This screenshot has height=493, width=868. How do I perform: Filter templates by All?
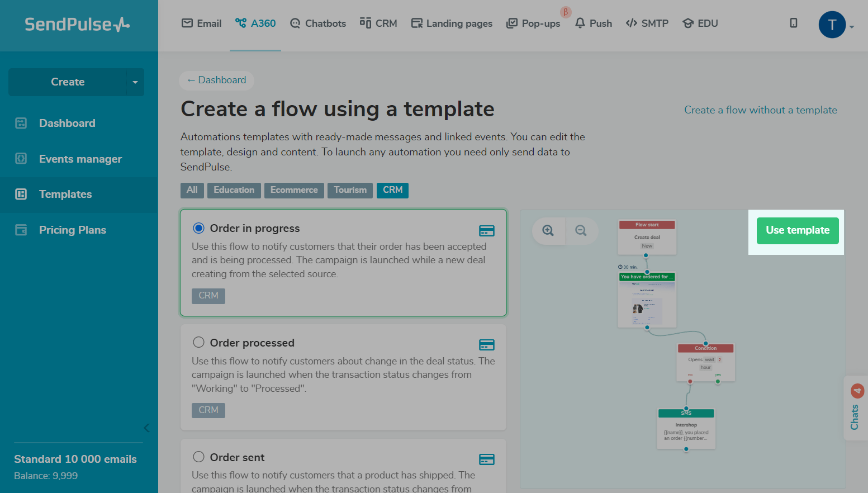pyautogui.click(x=192, y=190)
